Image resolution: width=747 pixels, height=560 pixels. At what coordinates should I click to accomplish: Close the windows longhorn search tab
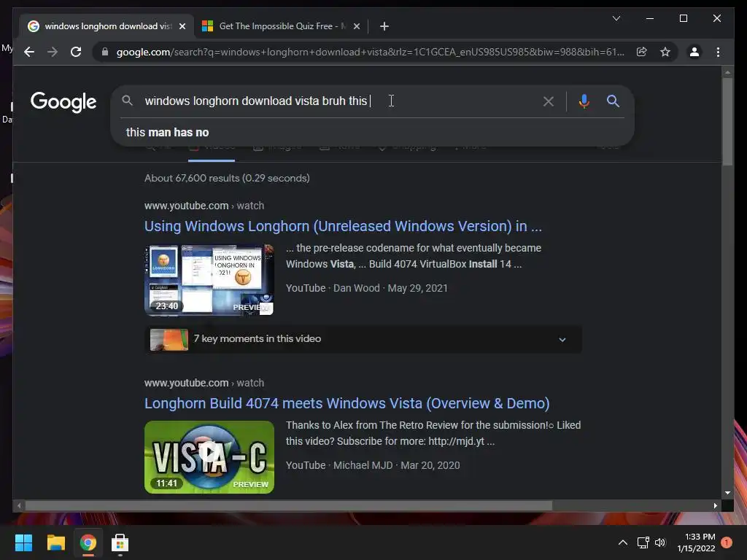(182, 26)
